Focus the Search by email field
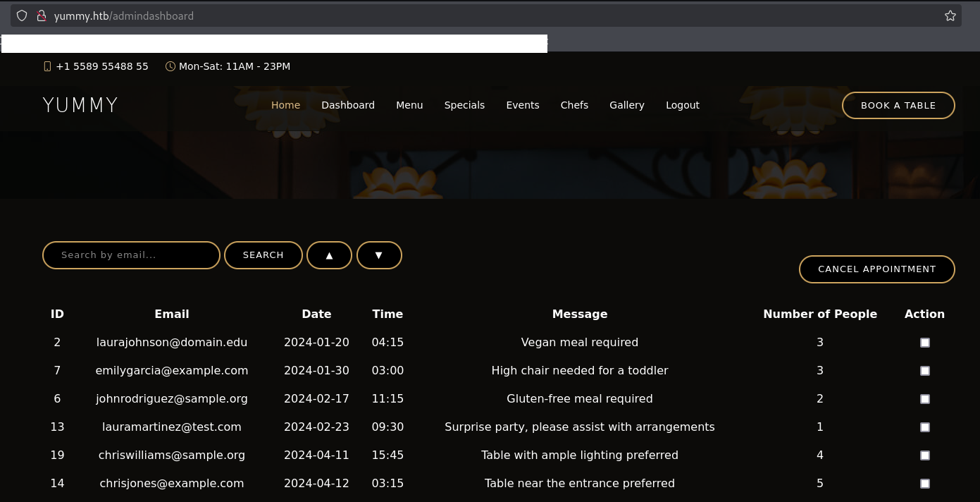Image resolution: width=980 pixels, height=502 pixels. [x=132, y=255]
